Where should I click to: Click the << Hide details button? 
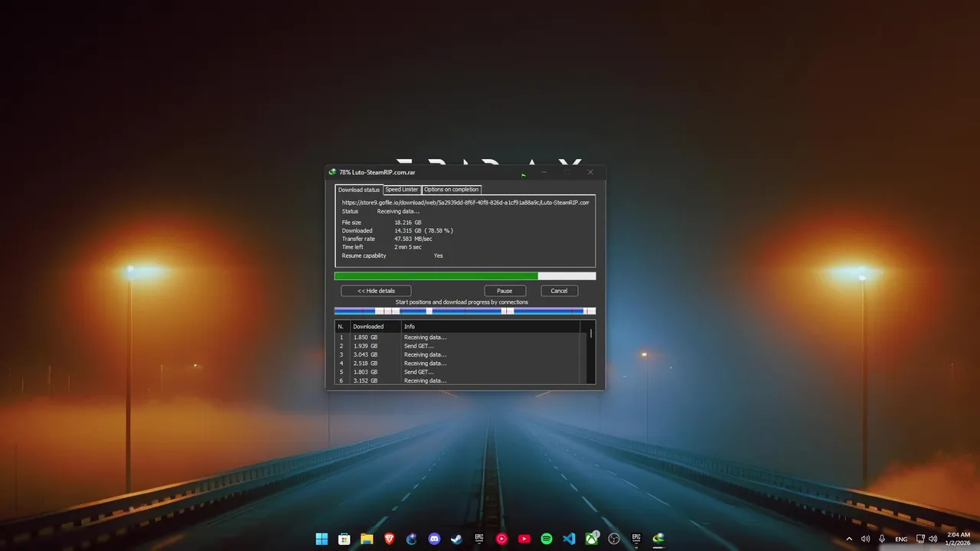[x=376, y=291]
